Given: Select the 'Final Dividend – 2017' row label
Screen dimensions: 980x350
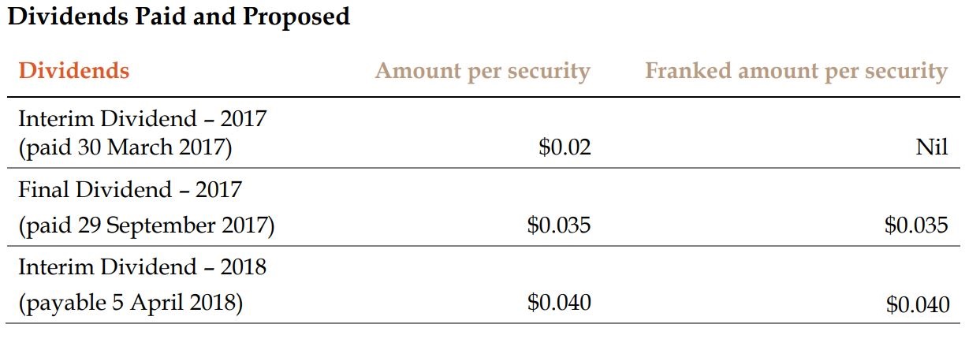Looking at the screenshot, I should point(129,190).
